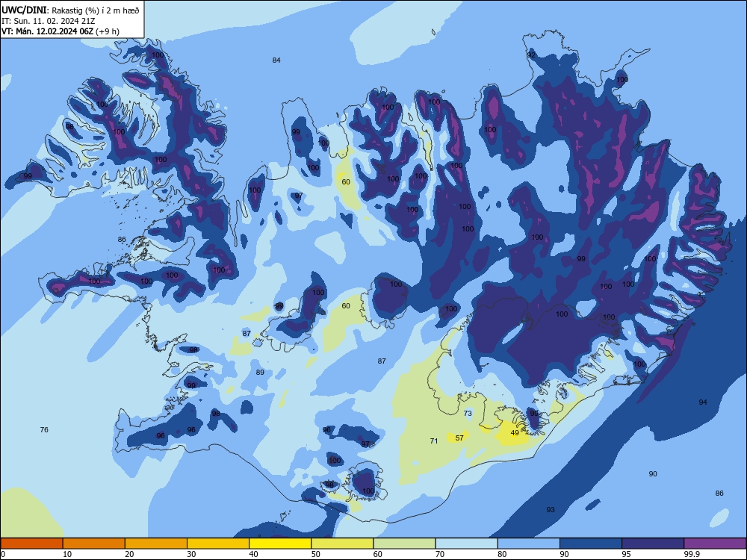Screen dimensions: 747x560
Task: Click the '73' humidity value on the map
Action: click(468, 414)
